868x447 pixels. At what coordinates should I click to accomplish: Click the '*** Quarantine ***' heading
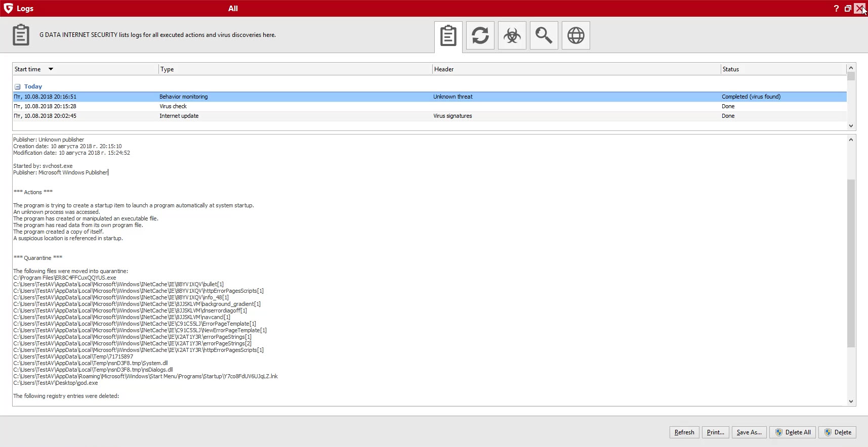38,258
